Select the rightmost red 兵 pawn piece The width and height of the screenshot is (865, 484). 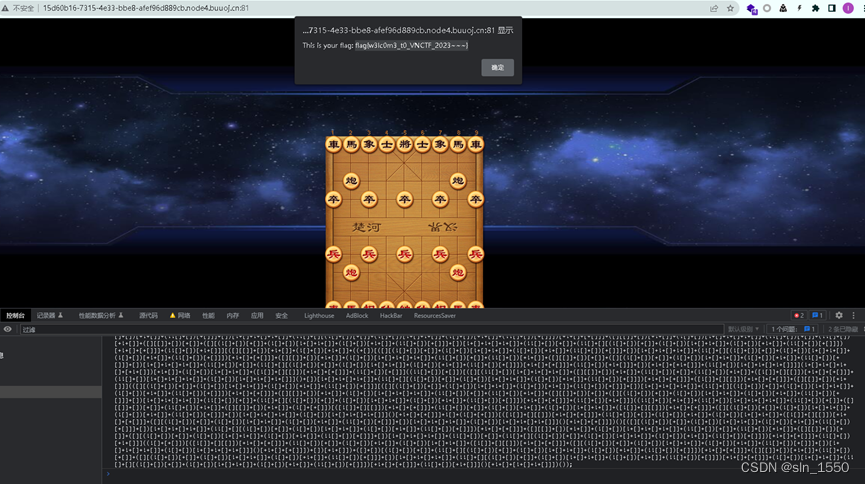[476, 254]
